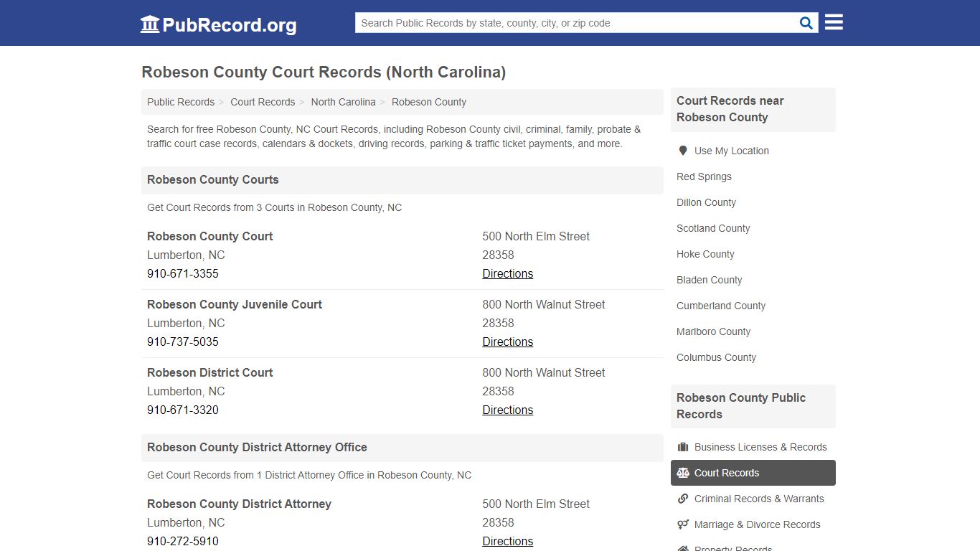Click the PubRecord.org logo
980x551 pixels.
[218, 24]
